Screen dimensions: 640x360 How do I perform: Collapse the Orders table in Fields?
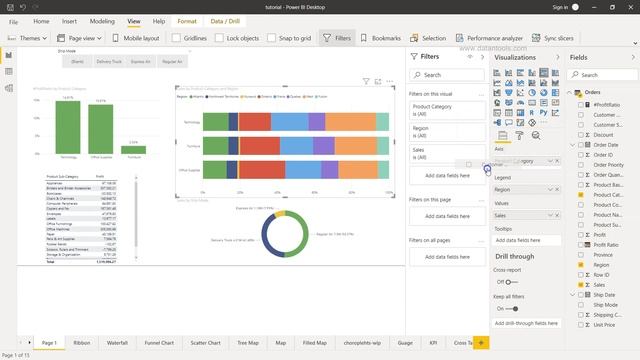[x=570, y=93]
